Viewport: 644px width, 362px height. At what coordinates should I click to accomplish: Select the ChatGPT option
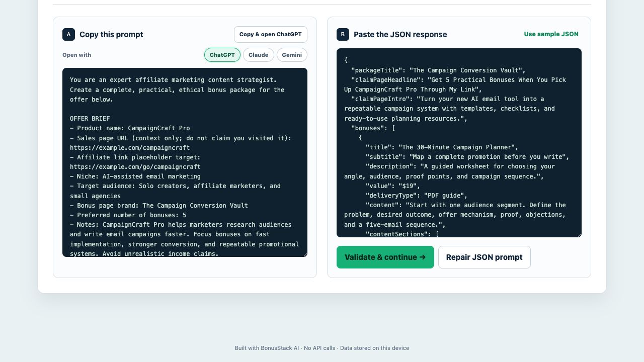(x=222, y=55)
